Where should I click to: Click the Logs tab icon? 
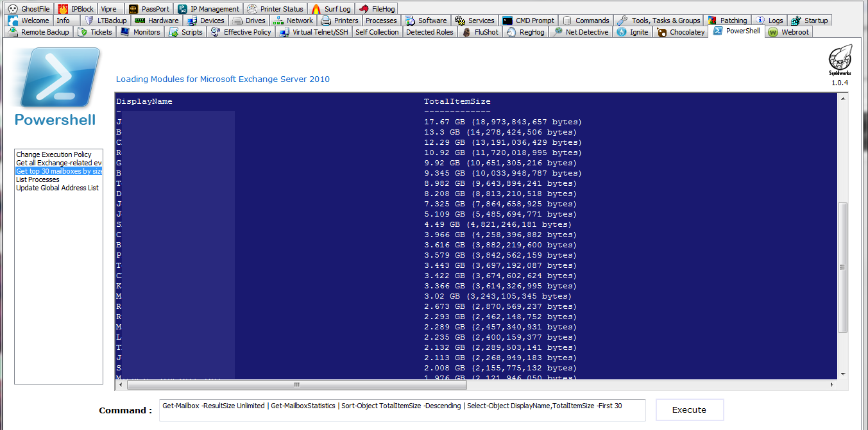click(760, 21)
